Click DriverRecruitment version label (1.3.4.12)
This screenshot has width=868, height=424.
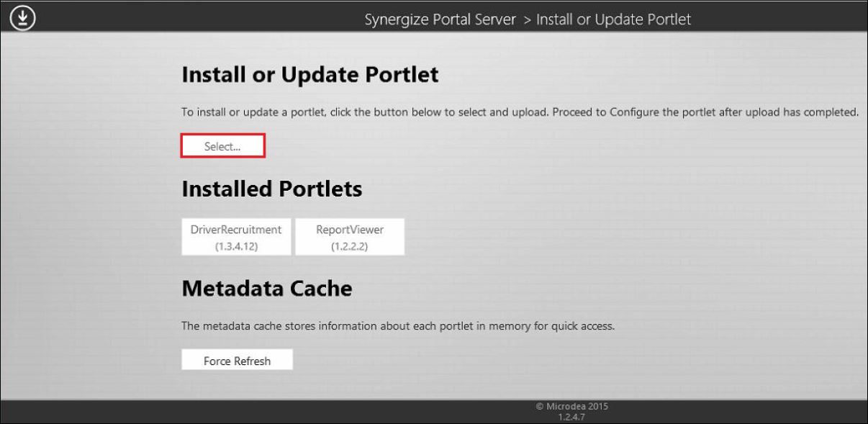[236, 246]
